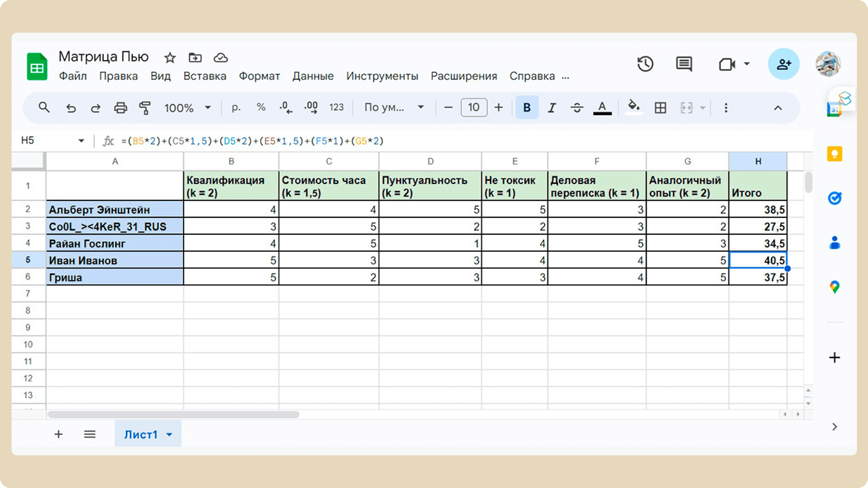This screenshot has height=488, width=868.
Task: Click the print icon
Action: coord(120,108)
